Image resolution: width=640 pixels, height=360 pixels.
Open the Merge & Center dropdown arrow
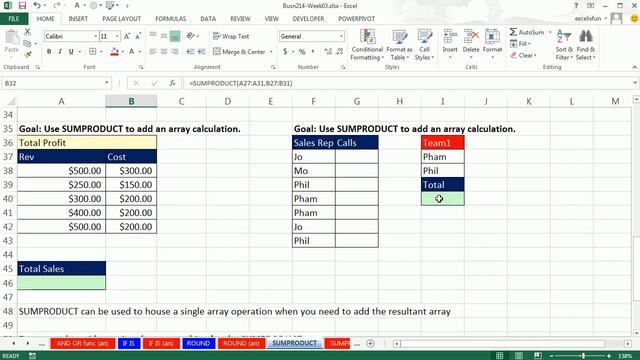pos(271,52)
